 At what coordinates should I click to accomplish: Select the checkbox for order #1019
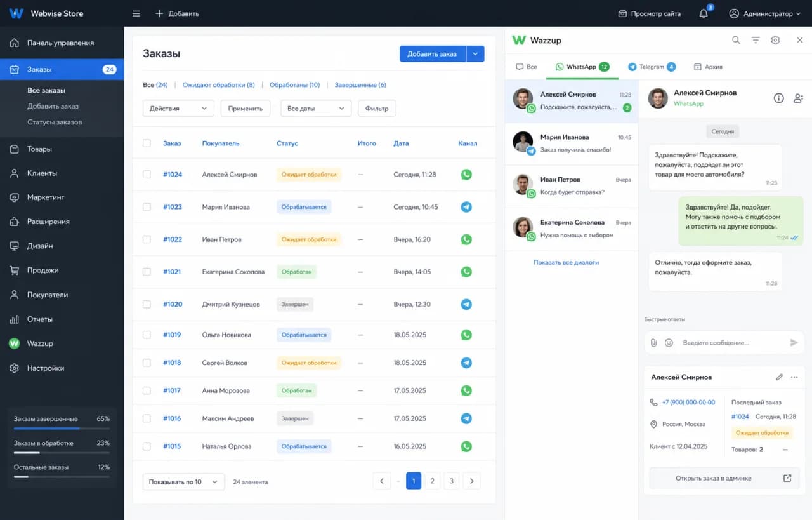tap(147, 335)
